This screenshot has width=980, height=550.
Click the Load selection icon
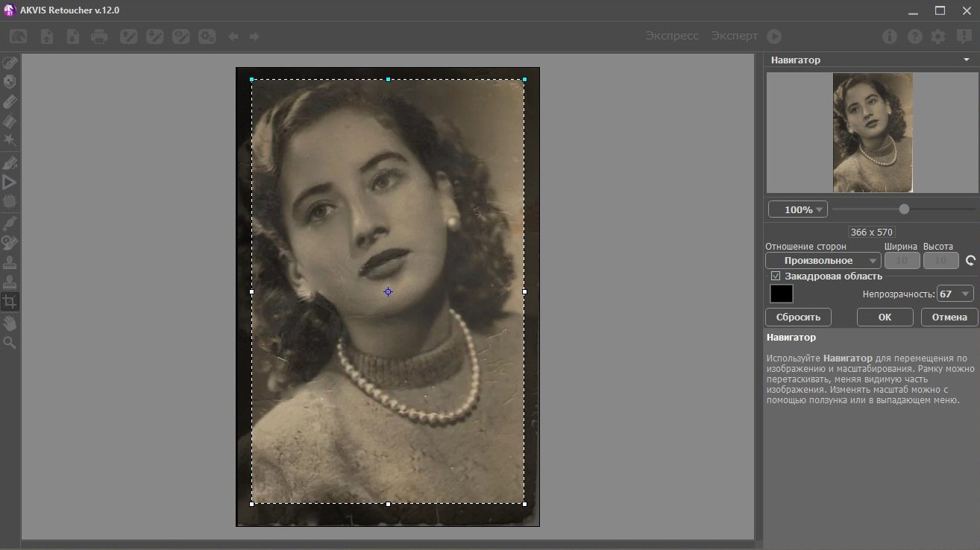129,36
